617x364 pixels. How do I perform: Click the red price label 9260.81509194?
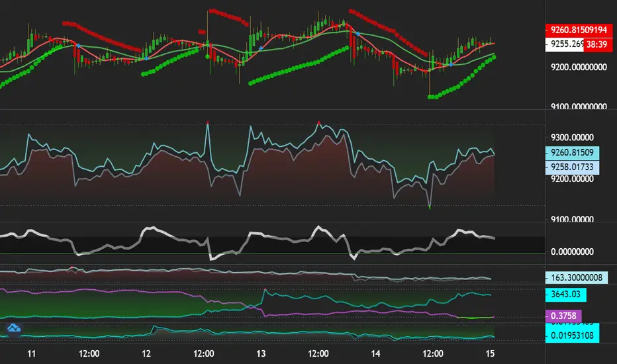[579, 30]
